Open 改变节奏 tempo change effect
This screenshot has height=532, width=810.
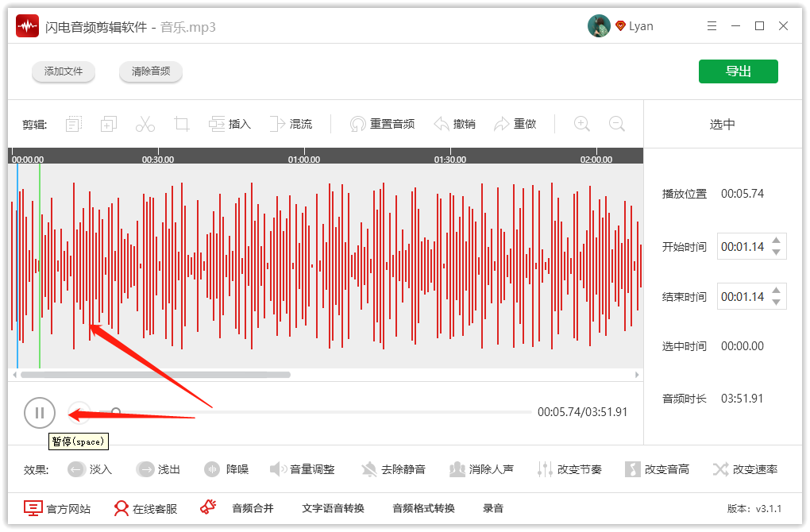click(x=569, y=469)
